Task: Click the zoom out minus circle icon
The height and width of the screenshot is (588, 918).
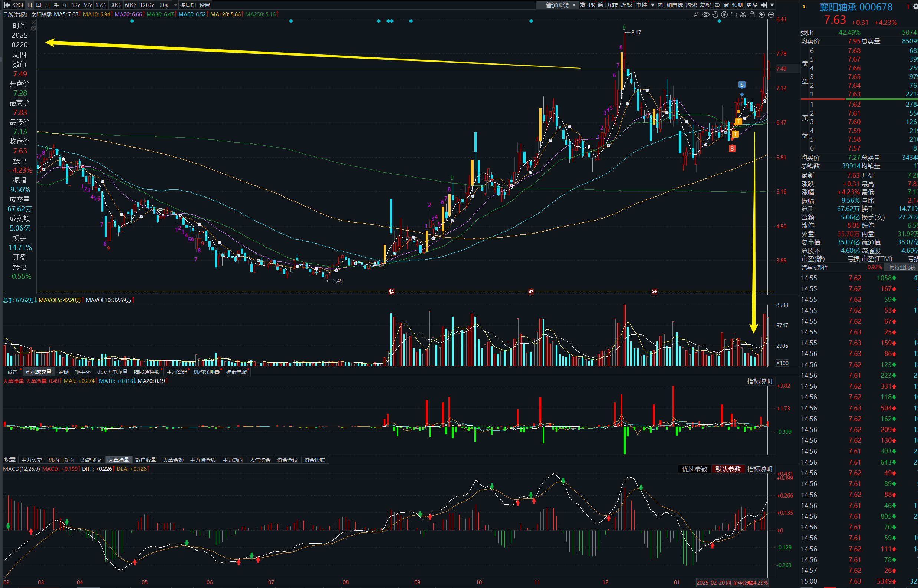Action: 771,14
